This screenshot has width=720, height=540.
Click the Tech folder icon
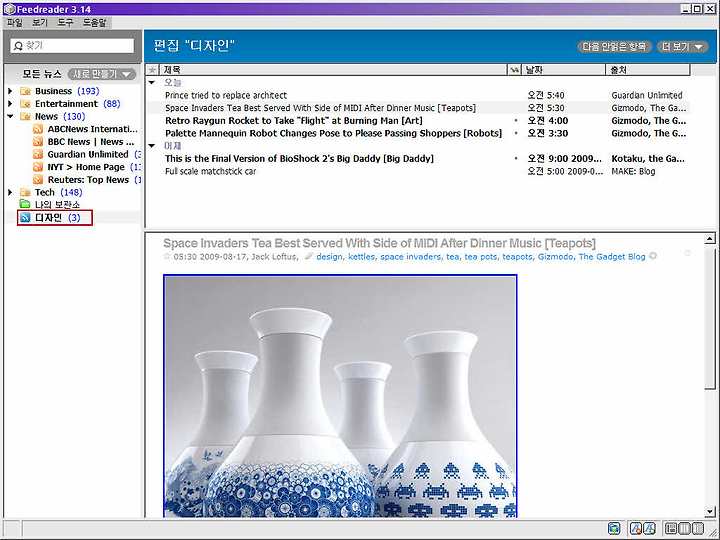[x=26, y=192]
